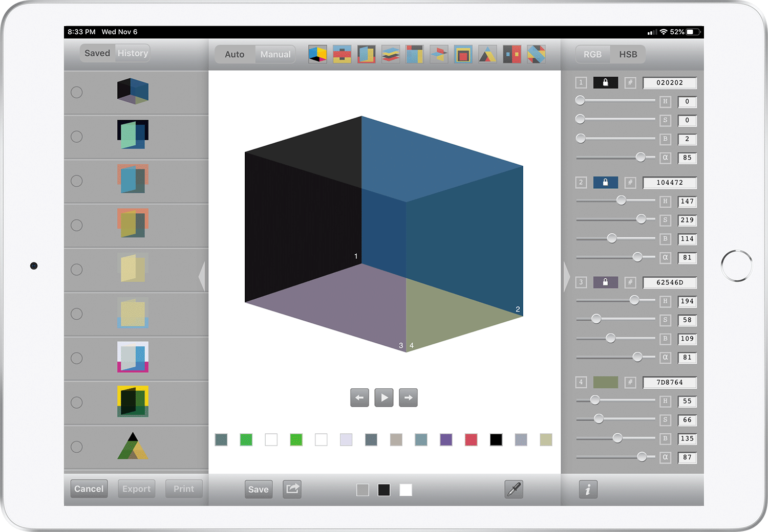Image resolution: width=768 pixels, height=532 pixels.
Task: Click the alpha slider handle for color 4
Action: (x=642, y=457)
